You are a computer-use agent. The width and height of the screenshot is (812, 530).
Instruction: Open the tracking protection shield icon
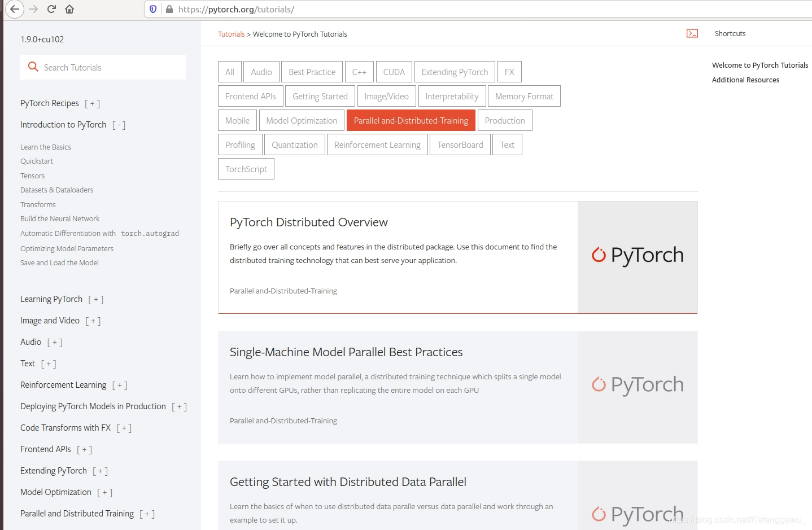[153, 9]
